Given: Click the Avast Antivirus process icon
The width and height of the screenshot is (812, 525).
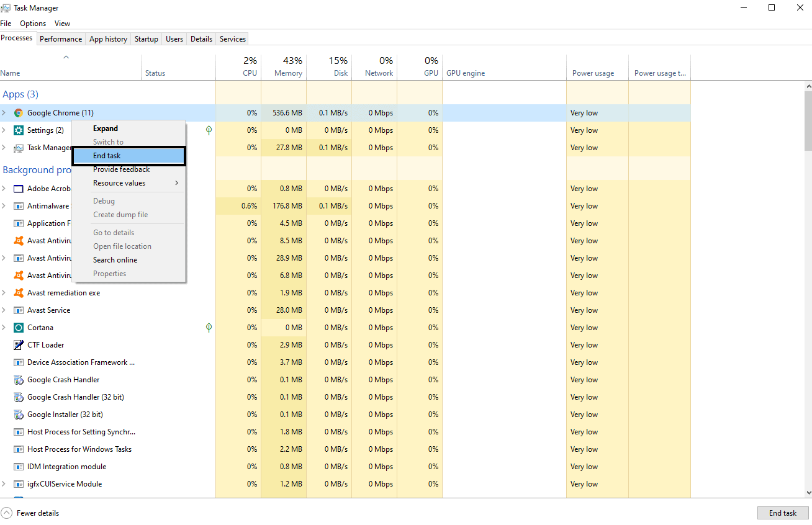Looking at the screenshot, I should tap(18, 240).
